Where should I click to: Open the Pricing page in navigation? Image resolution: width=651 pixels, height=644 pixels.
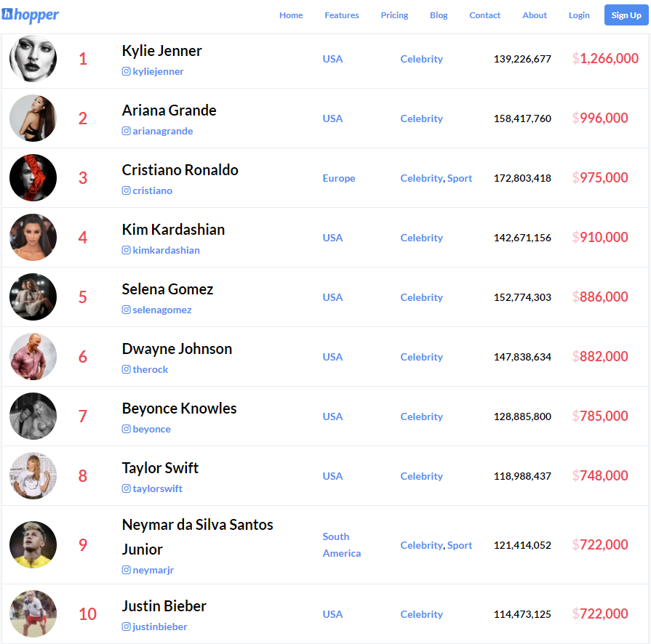point(394,15)
